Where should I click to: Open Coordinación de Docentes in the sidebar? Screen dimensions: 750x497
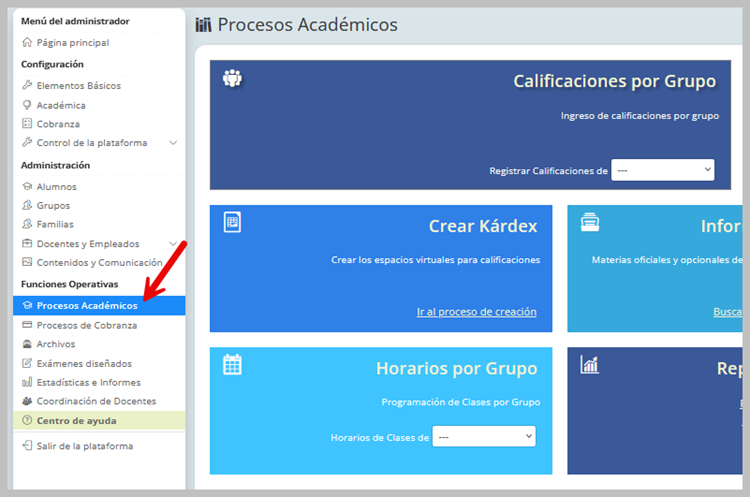point(96,401)
